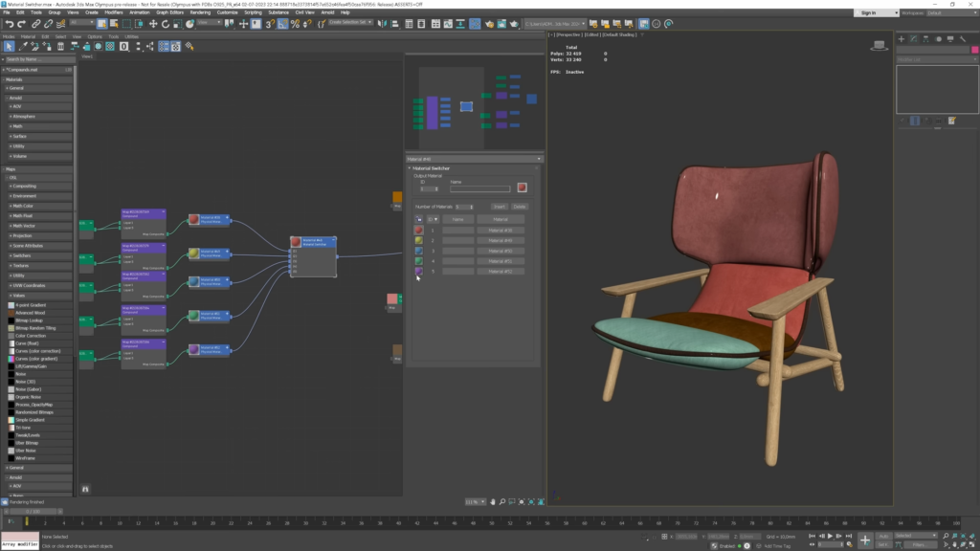This screenshot has height=551, width=980.
Task: Open the Arnold menu
Action: tap(327, 12)
